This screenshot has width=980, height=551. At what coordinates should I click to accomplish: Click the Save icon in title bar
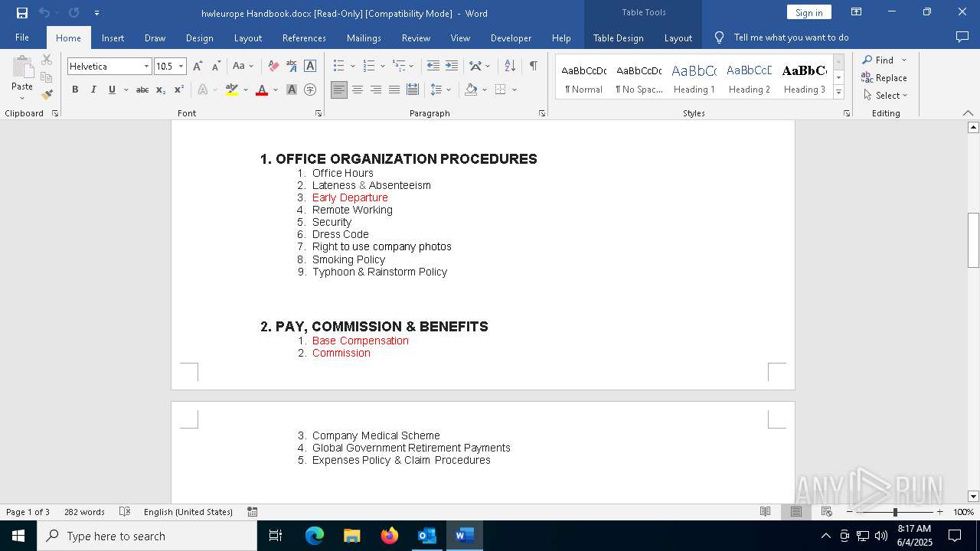(22, 13)
